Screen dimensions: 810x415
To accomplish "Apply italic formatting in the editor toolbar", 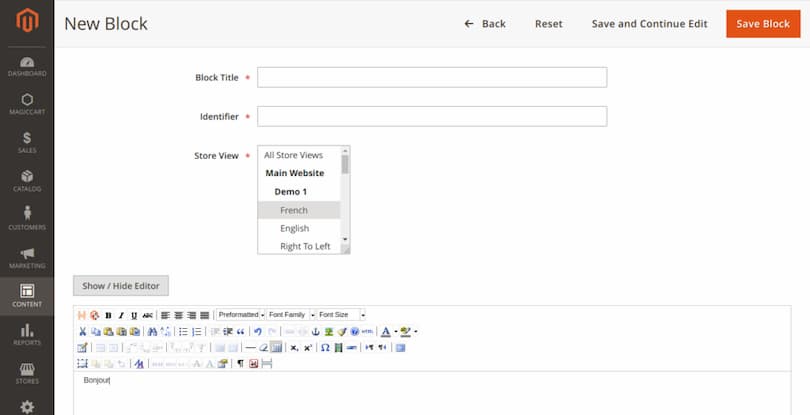I will 121,315.
